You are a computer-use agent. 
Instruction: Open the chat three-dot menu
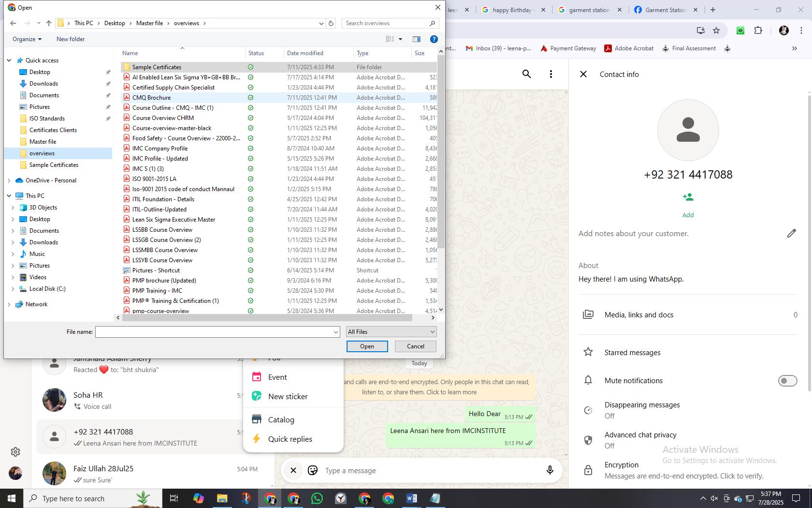(551, 74)
